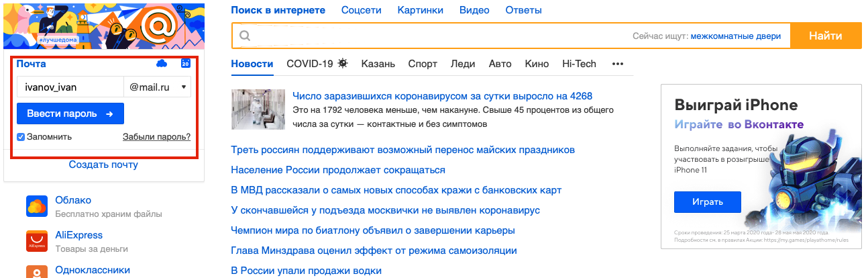Image resolution: width=868 pixels, height=278 pixels.
Task: Click the Одноклассники service name link
Action: (x=93, y=270)
